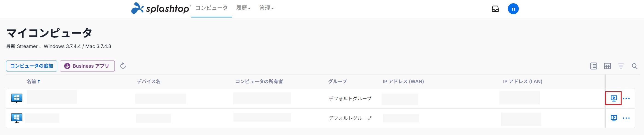This screenshot has width=644, height=135.
Task: Switch to grid table view
Action: (x=607, y=66)
